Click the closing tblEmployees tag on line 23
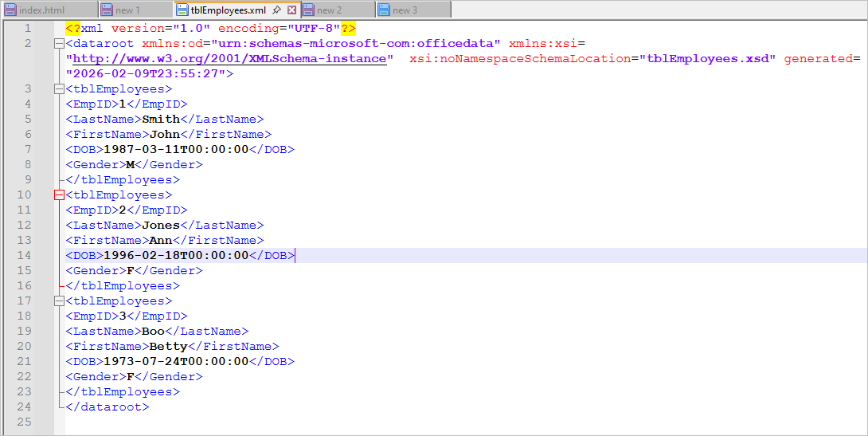This screenshot has height=436, width=868. tap(123, 391)
